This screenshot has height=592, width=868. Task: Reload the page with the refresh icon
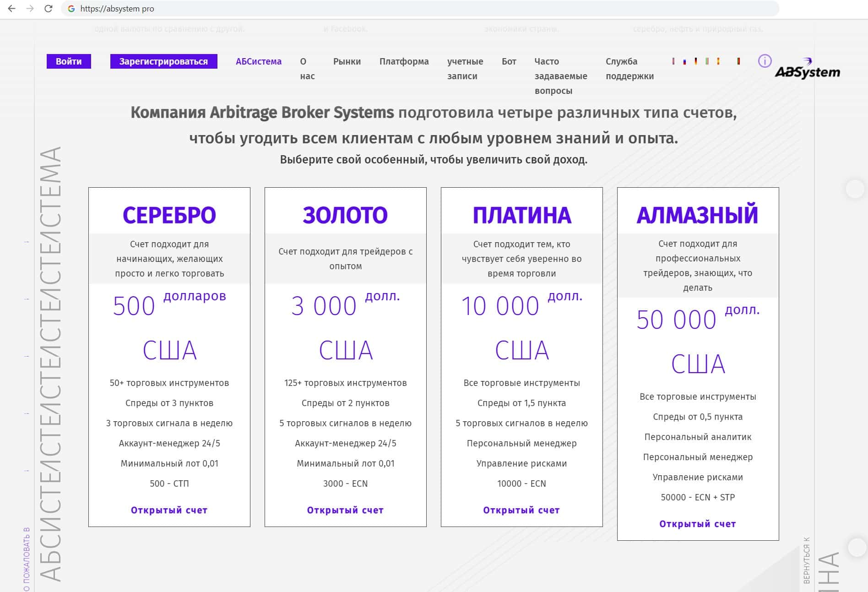pyautogui.click(x=48, y=9)
